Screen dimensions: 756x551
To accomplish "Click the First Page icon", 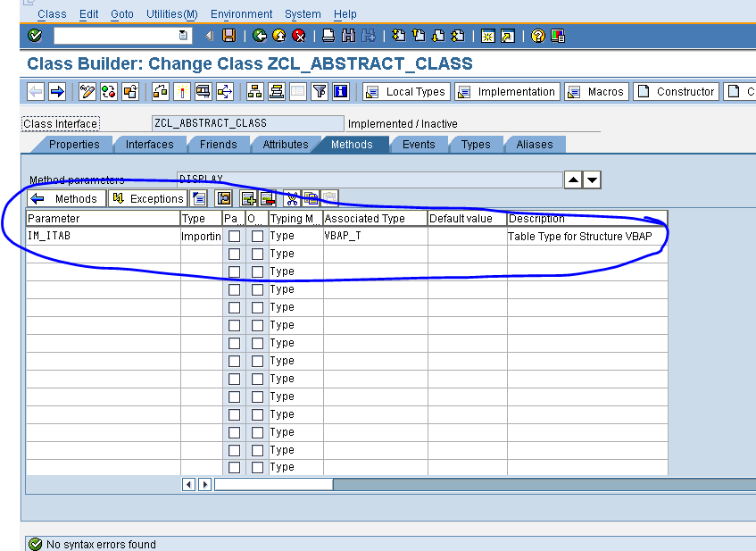I will (399, 36).
